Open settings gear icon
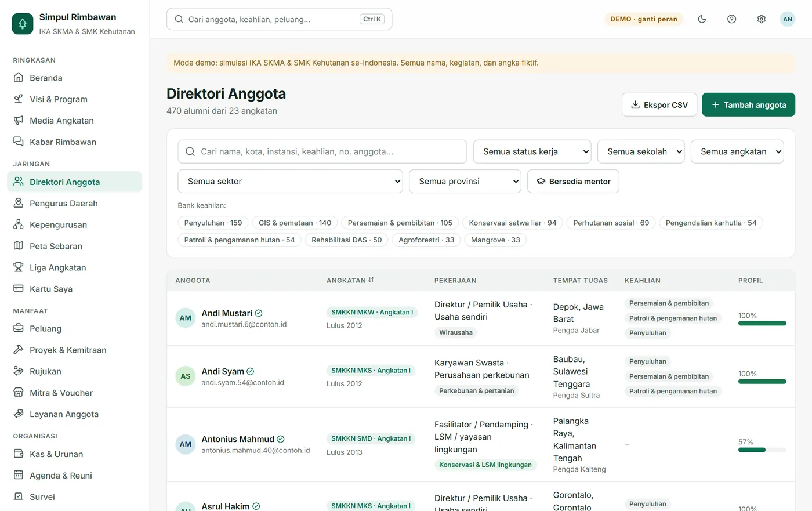This screenshot has height=511, width=812. pyautogui.click(x=762, y=19)
